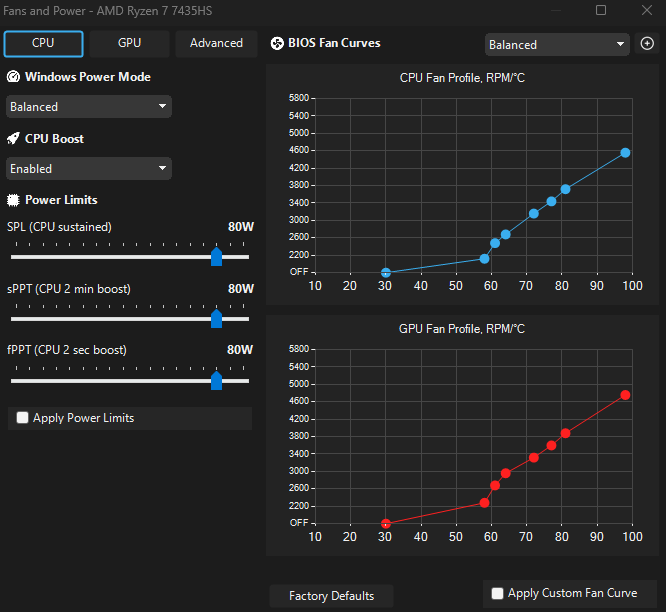This screenshot has width=666, height=612.
Task: Switch to the GPU tab
Action: pyautogui.click(x=130, y=43)
